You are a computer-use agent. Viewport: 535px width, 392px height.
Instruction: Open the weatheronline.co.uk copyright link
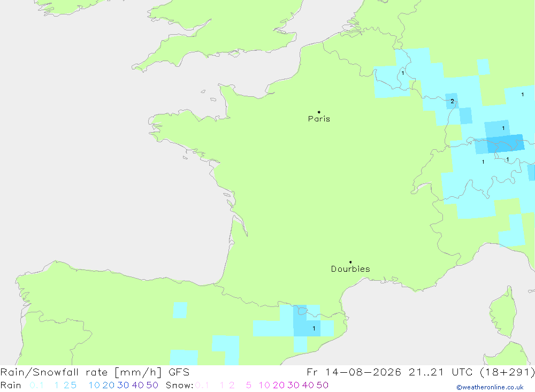click(x=490, y=387)
